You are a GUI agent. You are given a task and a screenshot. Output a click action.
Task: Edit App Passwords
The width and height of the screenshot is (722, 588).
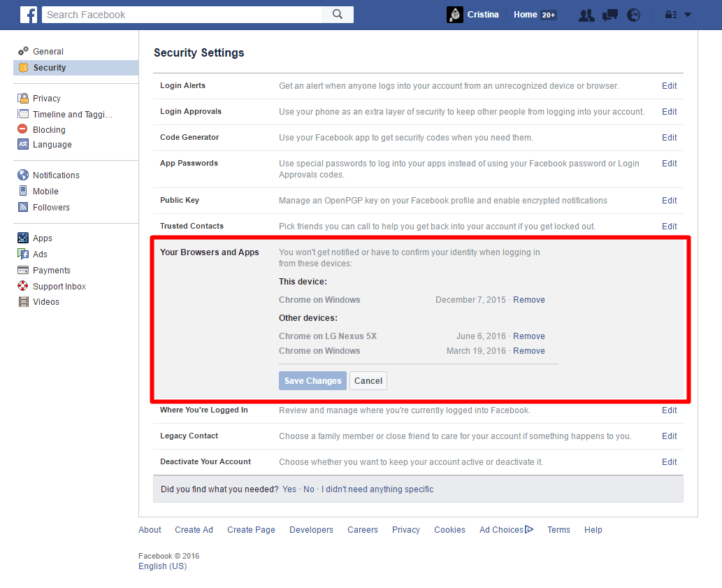(x=669, y=163)
